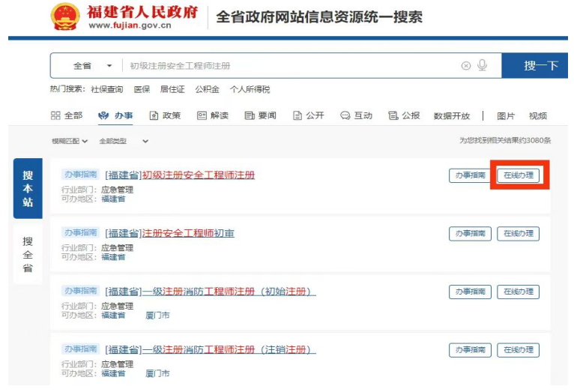Viewport: 574px width, 392px height.
Task: Switch to the 全部 tab
Action: [67, 115]
